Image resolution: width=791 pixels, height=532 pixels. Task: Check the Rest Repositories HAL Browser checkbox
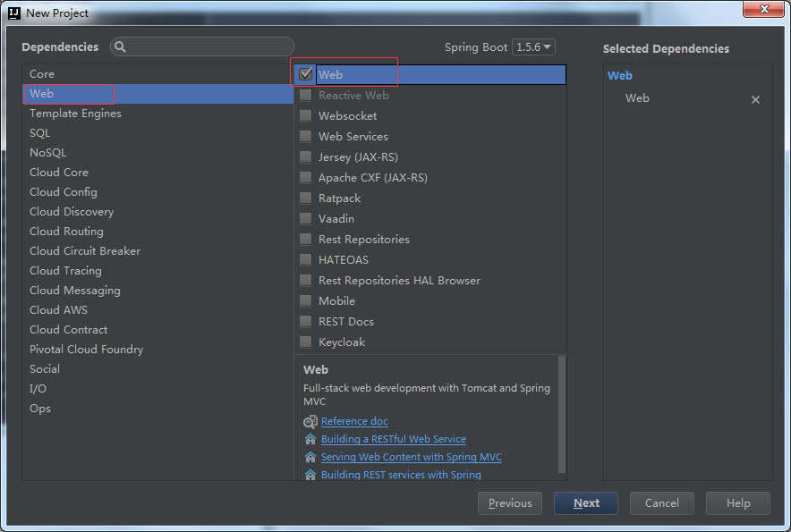(x=306, y=281)
